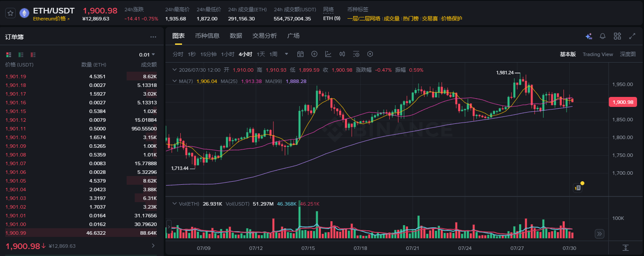Open more time intervals dropdown arrow
This screenshot has width=644, height=256.
(x=286, y=54)
